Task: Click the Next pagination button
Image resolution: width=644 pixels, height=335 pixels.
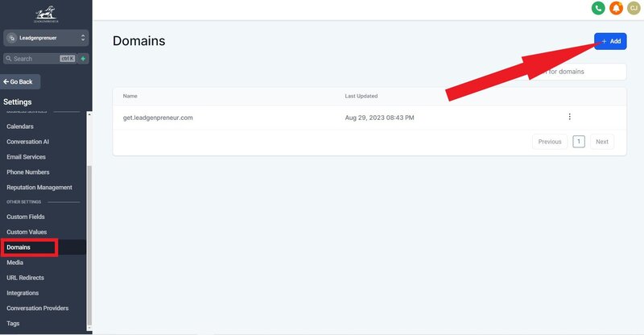Action: click(602, 142)
